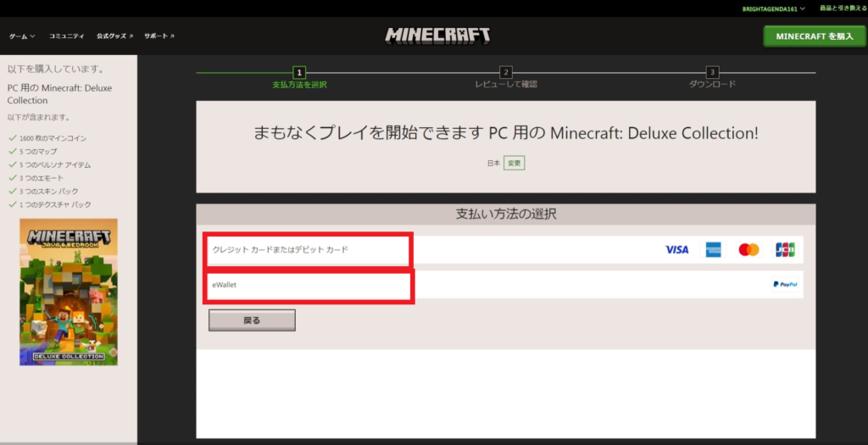
Task: Click the 変更 country button
Action: 515,164
